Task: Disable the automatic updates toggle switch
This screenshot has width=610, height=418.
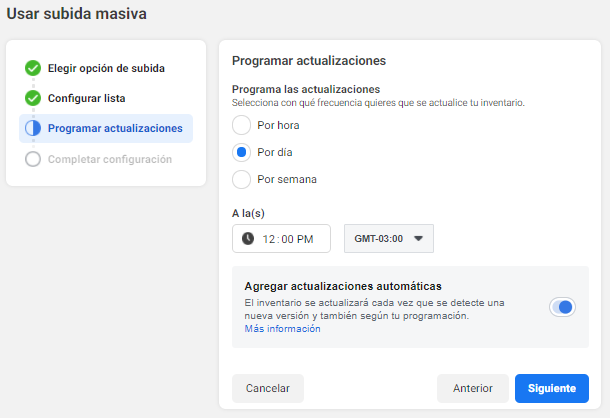Action: [x=562, y=307]
